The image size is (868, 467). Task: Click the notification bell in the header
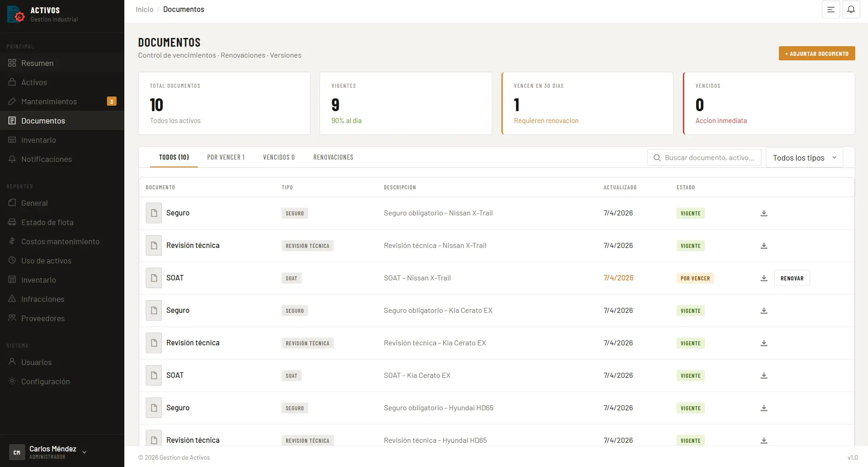pyautogui.click(x=851, y=9)
